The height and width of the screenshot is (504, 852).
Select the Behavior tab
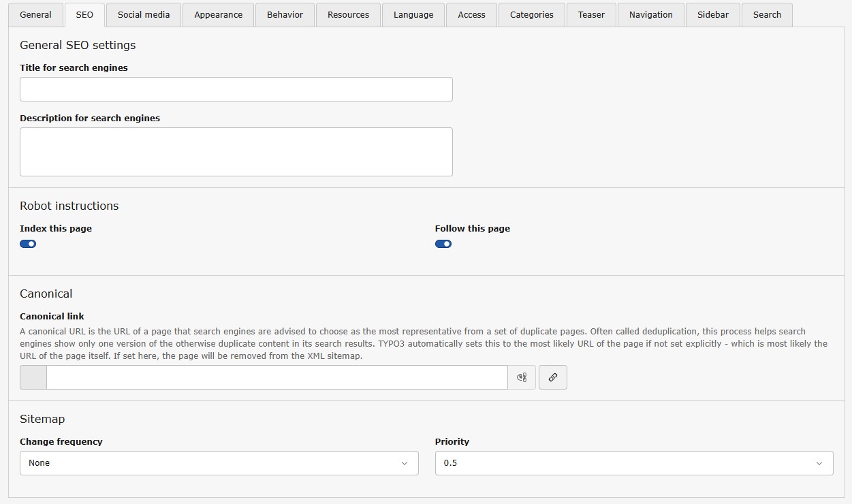[x=285, y=15]
